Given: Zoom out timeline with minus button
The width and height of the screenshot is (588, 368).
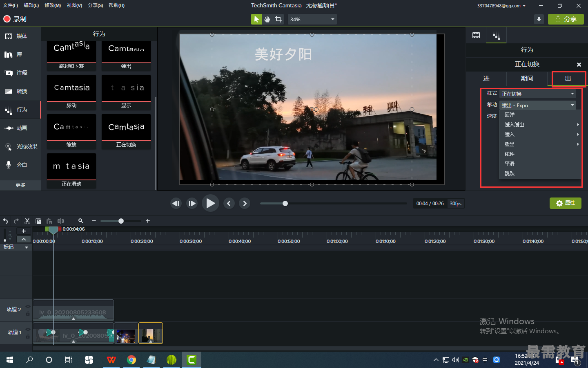Looking at the screenshot, I should [94, 221].
